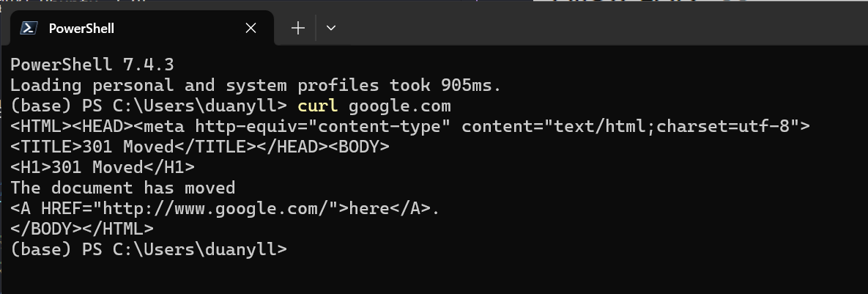The height and width of the screenshot is (294, 868).
Task: Click google.com in the typed command
Action: [x=399, y=106]
